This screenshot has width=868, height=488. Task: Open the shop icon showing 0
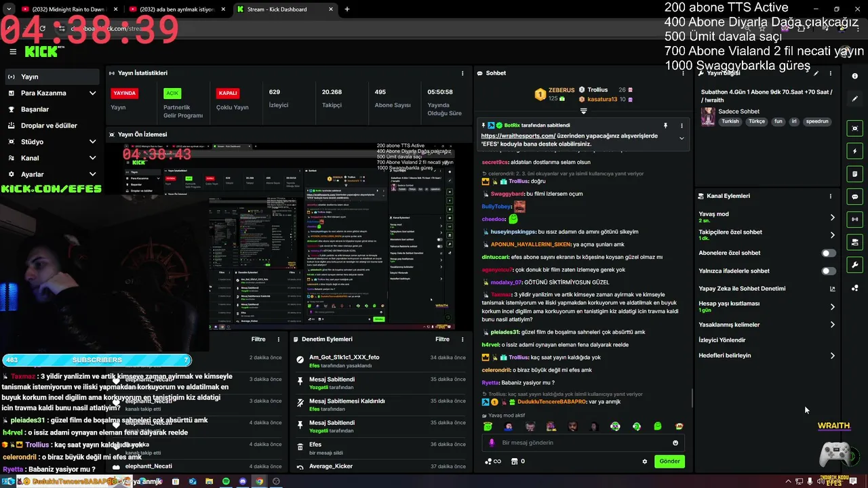[518, 462]
